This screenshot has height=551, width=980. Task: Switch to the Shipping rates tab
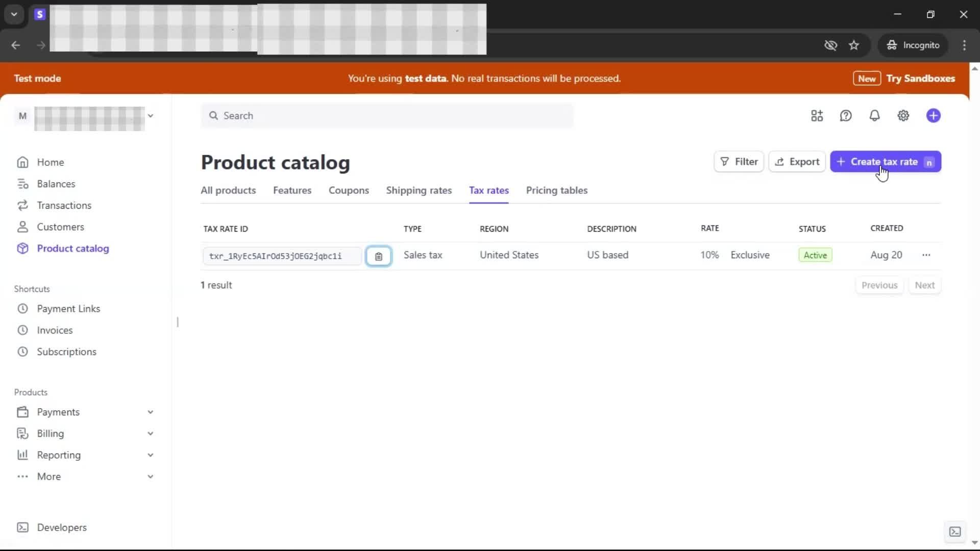coord(419,190)
